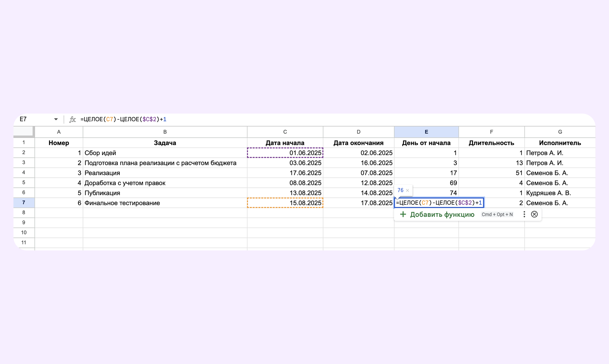Click the 15.08.2025 start date cell
Screen dimensions: 609x364
pyautogui.click(x=285, y=203)
